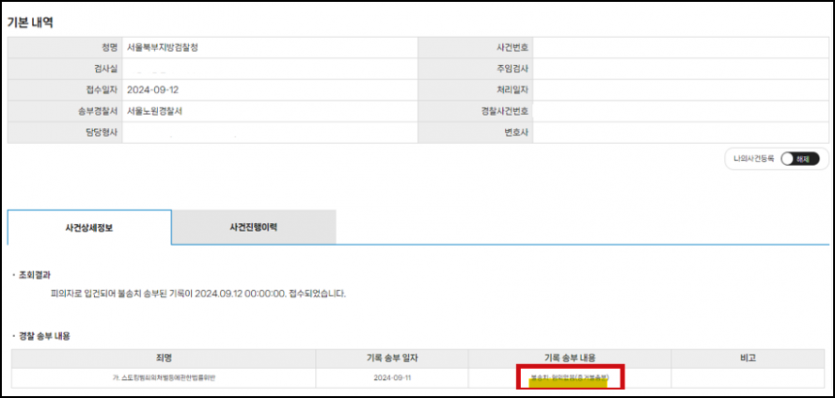
Task: Click the highlighted 불송치 result text
Action: click(569, 378)
